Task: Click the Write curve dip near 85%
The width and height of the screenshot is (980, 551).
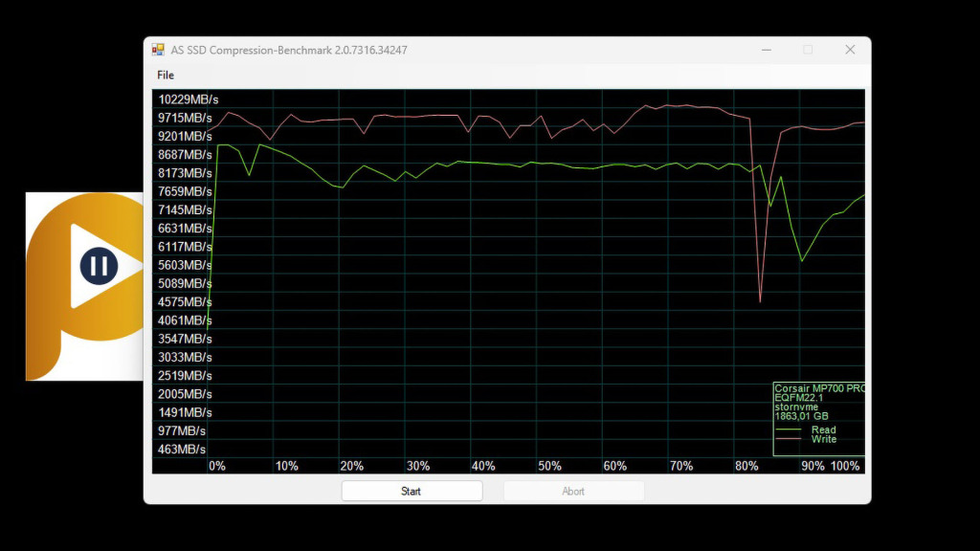Action: 762,301
